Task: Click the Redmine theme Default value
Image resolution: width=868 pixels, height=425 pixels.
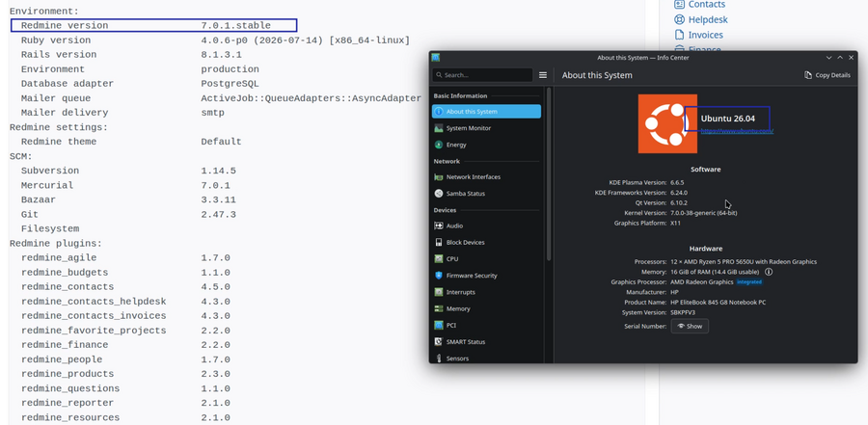Action: tap(222, 142)
